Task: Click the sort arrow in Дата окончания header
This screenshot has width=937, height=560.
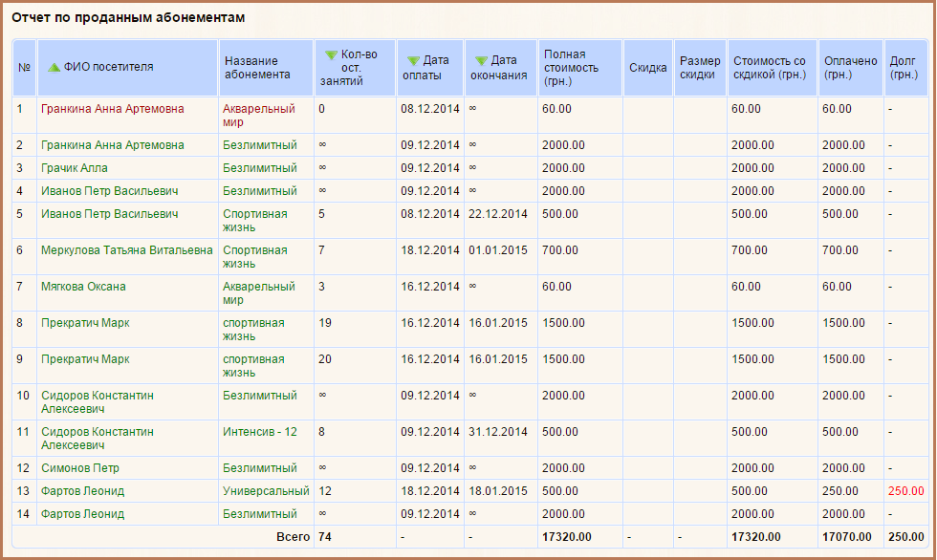Action: point(481,61)
